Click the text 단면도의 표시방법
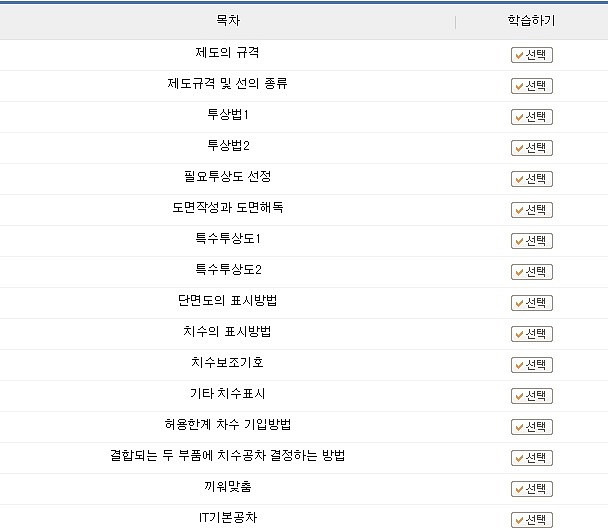This screenshot has width=608, height=531. pyautogui.click(x=228, y=301)
